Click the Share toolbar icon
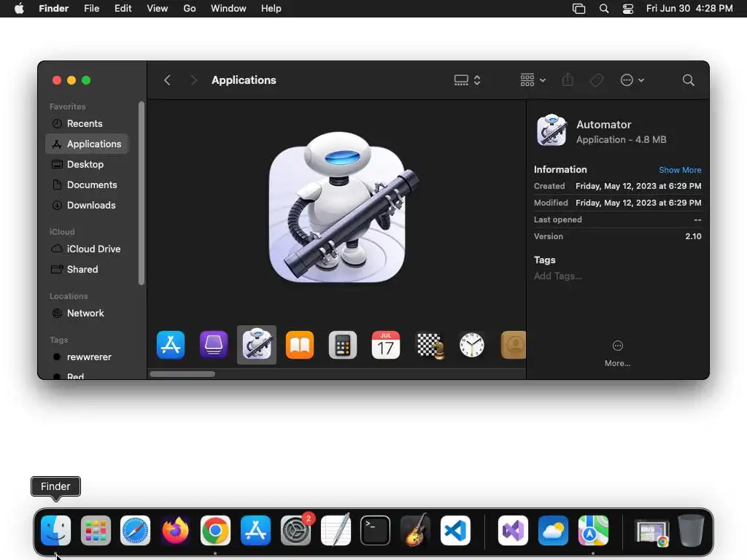Screen dimensions: 747x560 568,80
